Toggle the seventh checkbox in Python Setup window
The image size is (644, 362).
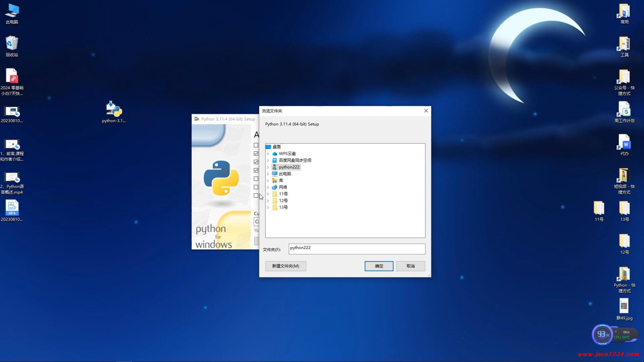coord(256,195)
